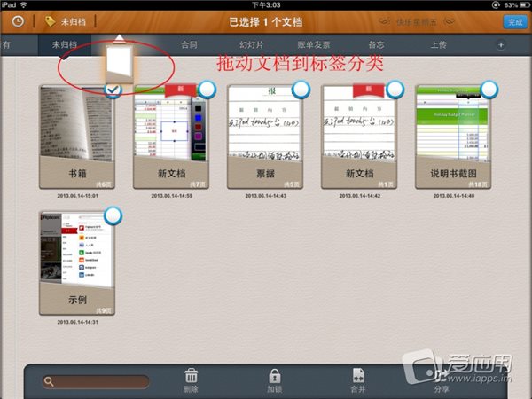Viewport: 532px width, 399px height.
Task: Select the 说明书截图 document circle
Action: click(x=489, y=90)
